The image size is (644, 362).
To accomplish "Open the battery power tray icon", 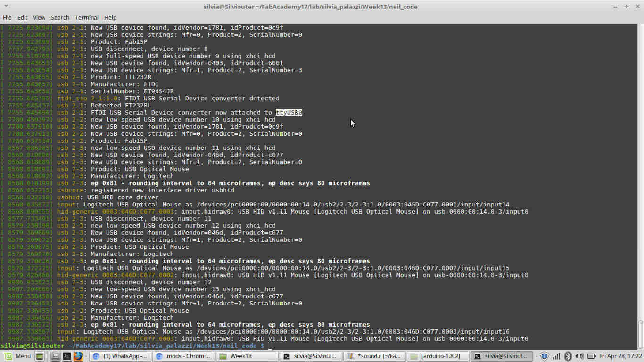I will 591,356.
